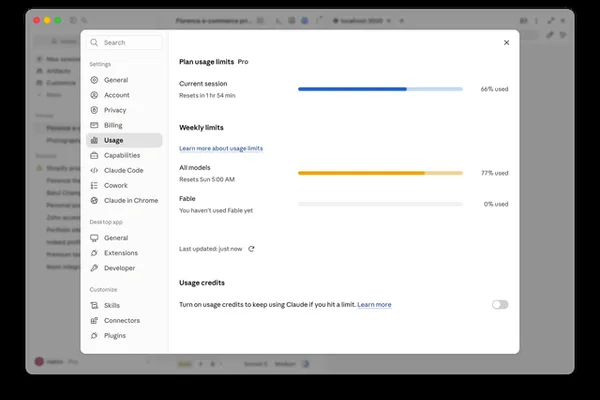This screenshot has width=600, height=400.
Task: Click the search magnifier icon in settings
Action: [x=94, y=42]
